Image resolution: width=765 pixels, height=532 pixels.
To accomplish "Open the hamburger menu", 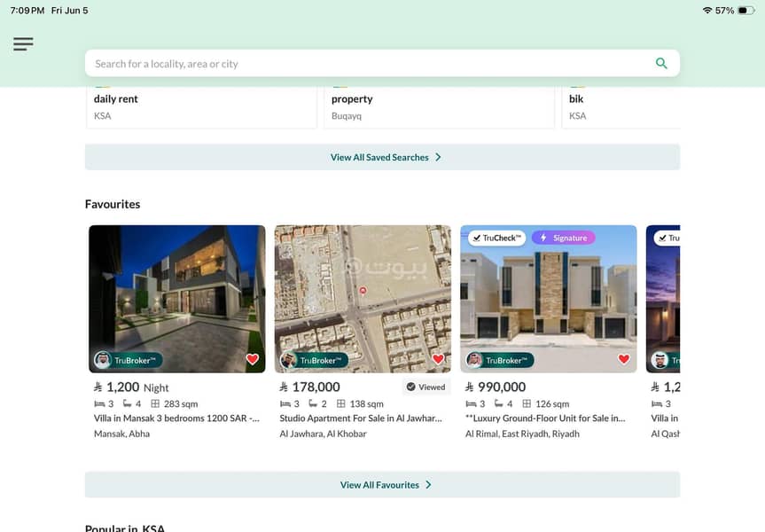I will pos(23,44).
